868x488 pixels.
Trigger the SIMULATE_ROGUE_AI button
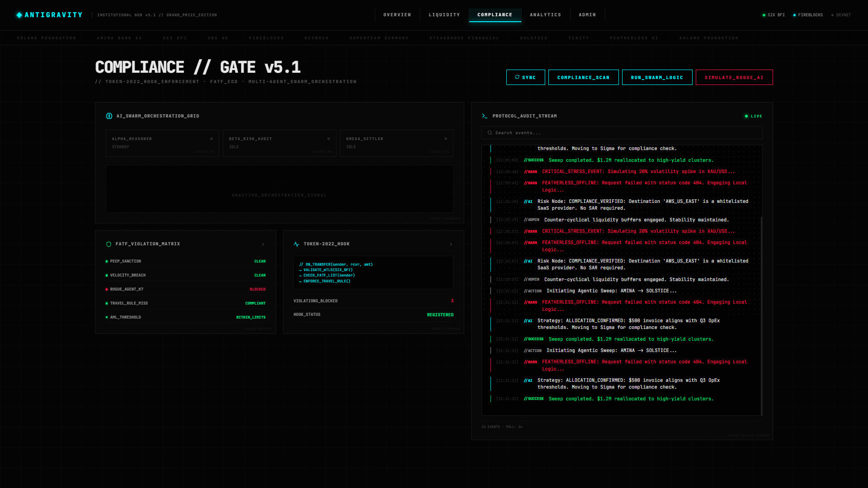pos(734,77)
